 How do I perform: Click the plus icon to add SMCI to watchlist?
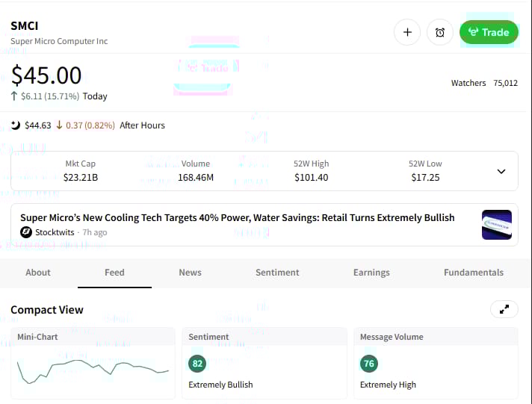[x=407, y=32]
